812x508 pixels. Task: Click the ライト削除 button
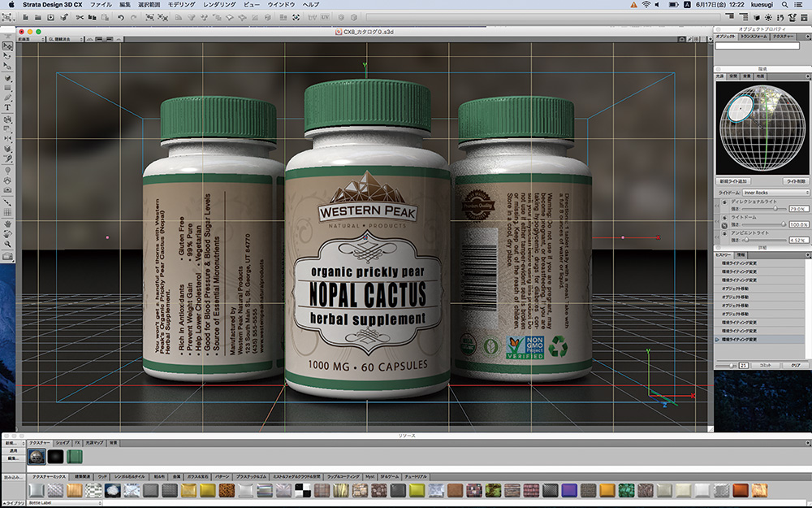pyautogui.click(x=797, y=181)
